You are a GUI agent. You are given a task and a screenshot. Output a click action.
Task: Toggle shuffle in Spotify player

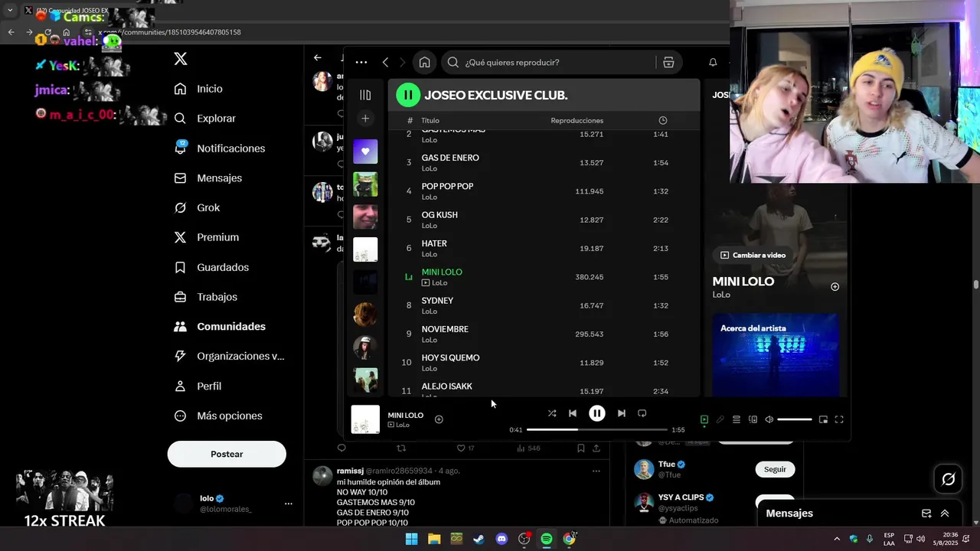552,413
